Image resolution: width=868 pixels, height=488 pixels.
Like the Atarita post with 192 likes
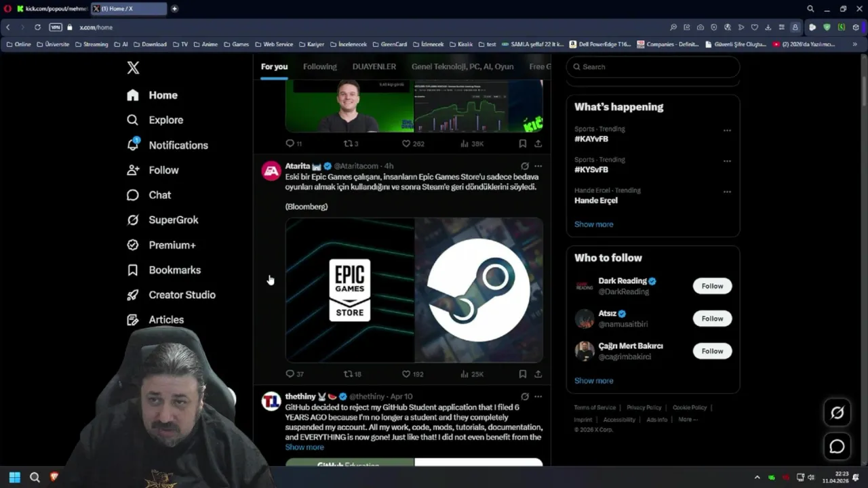(412, 374)
